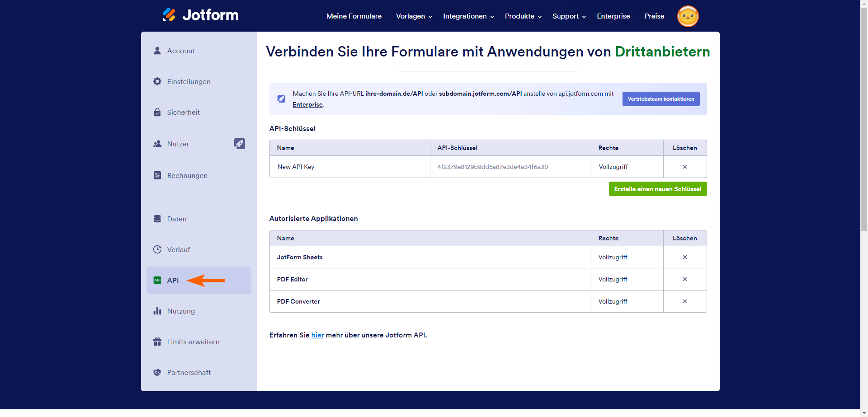868x417 pixels.
Task: Switch to the Einstellungen tab
Action: pyautogui.click(x=199, y=81)
